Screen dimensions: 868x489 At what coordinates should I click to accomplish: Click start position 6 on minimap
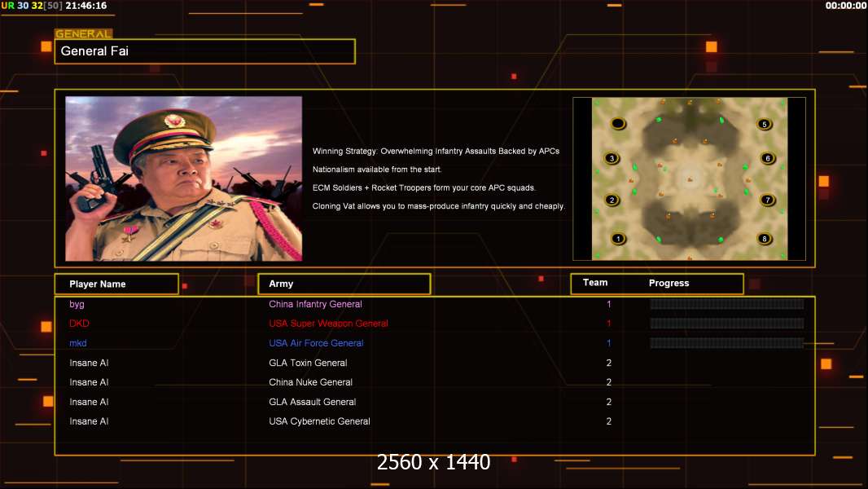coord(768,158)
